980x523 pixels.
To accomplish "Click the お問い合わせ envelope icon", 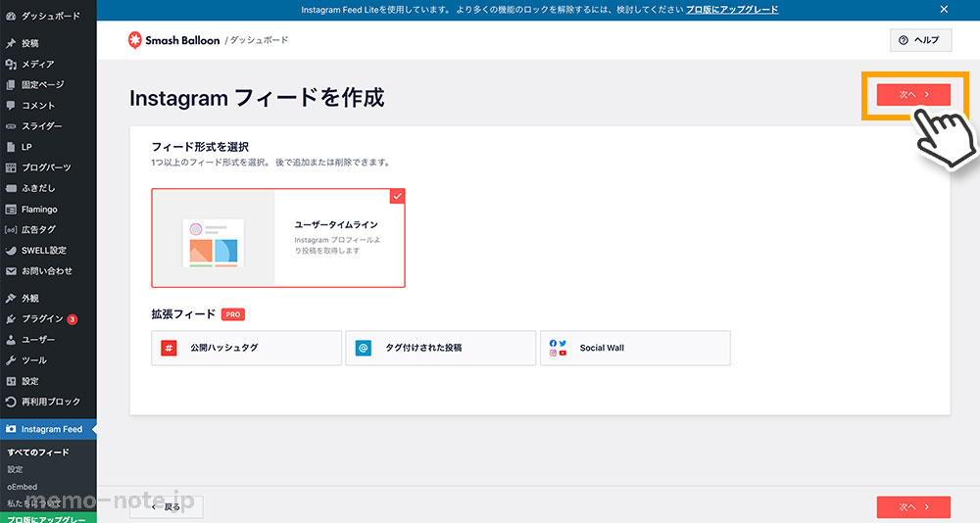I will point(11,271).
